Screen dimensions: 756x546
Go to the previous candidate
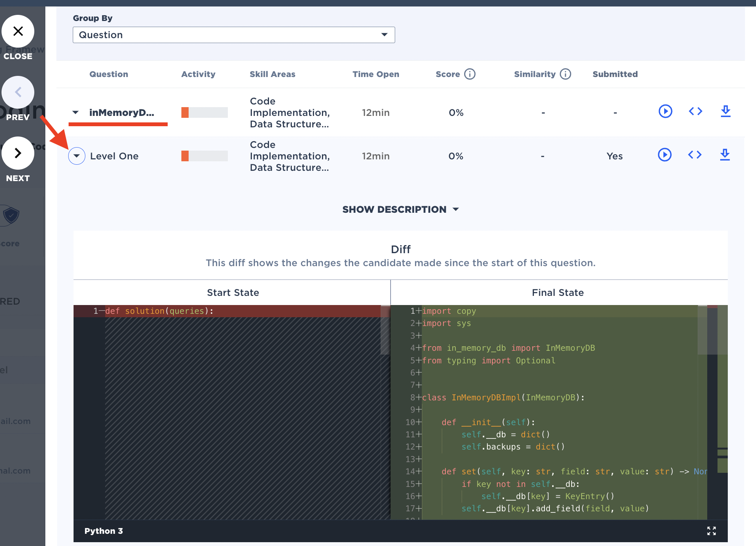[x=18, y=92]
